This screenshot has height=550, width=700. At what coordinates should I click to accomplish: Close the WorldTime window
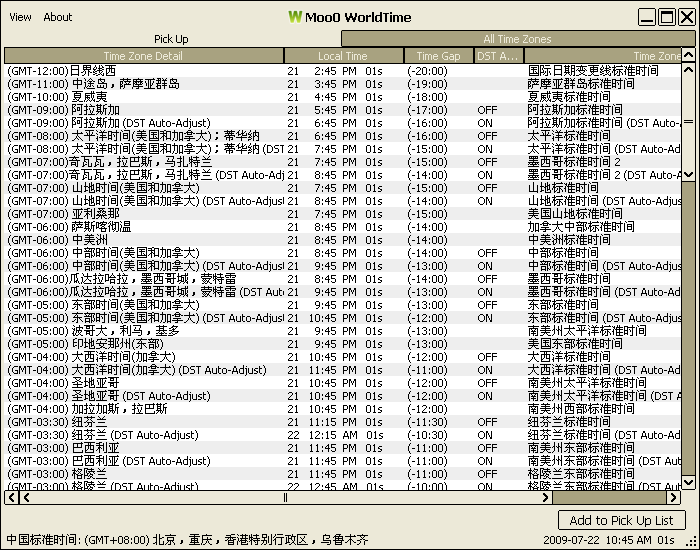[687, 17]
